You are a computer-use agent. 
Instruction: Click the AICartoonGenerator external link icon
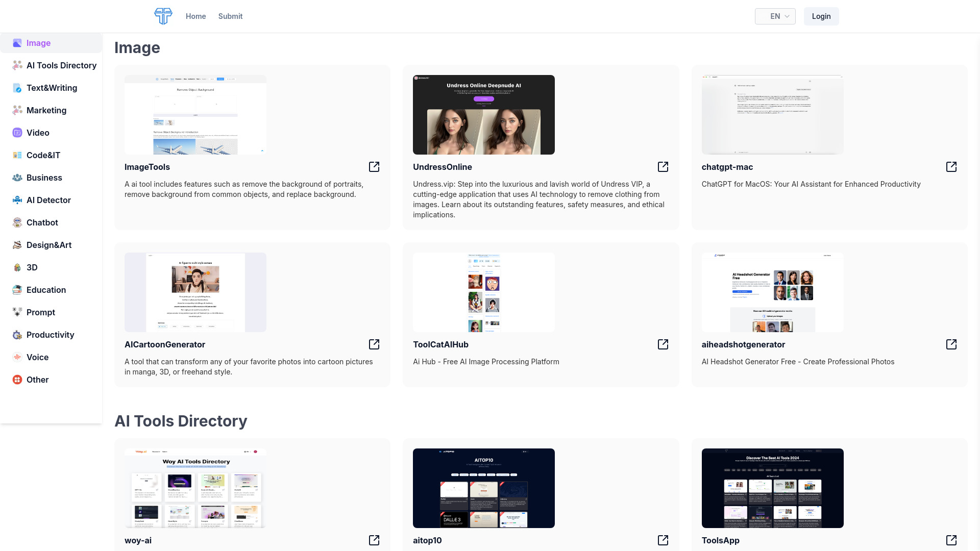point(374,344)
